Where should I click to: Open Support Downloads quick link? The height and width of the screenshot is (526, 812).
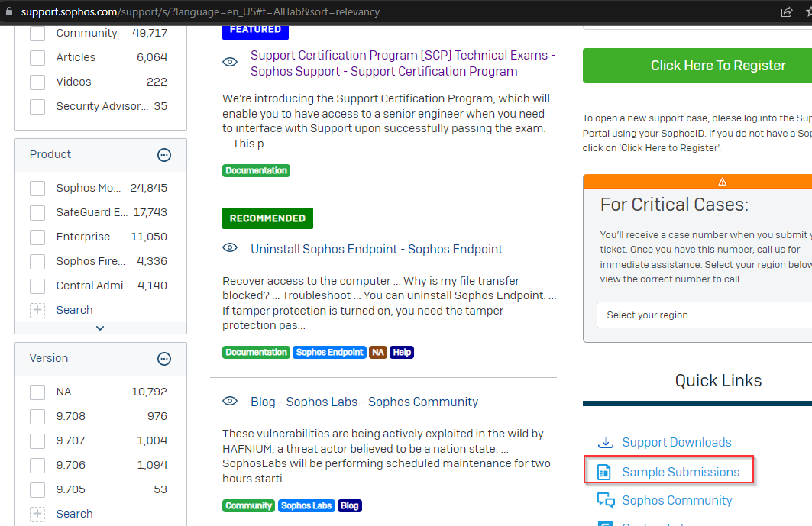(676, 442)
